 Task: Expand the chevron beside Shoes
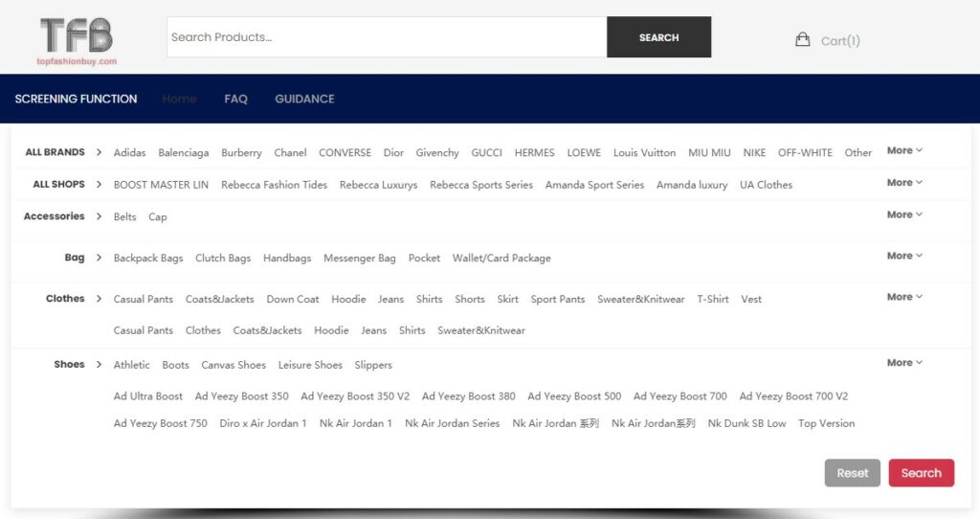pos(99,364)
